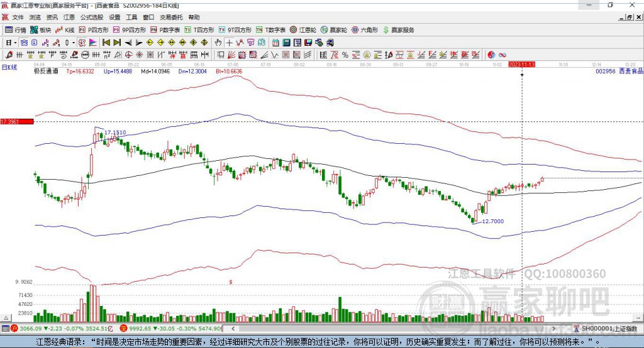Open the calendar date icon

275,43
